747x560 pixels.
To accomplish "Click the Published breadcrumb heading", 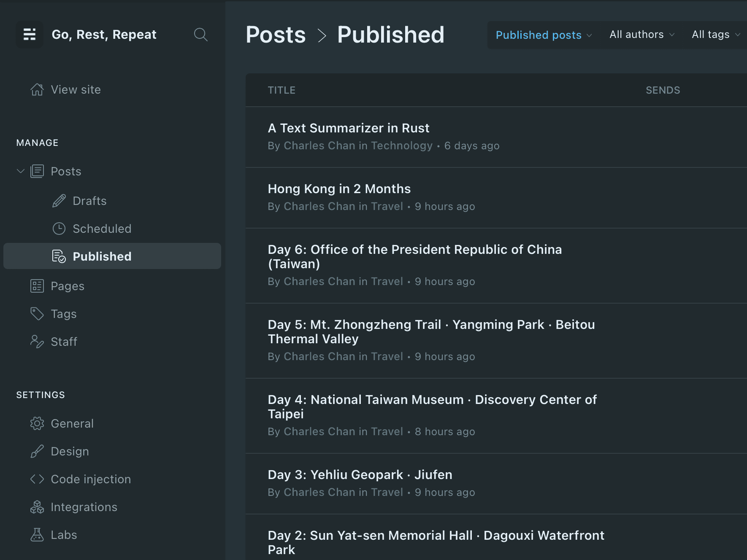I will 391,35.
